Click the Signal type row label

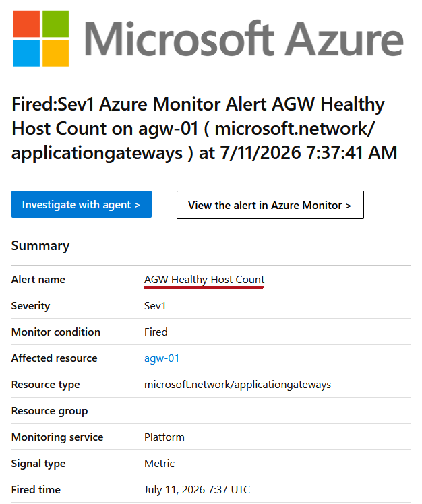pos(38,464)
